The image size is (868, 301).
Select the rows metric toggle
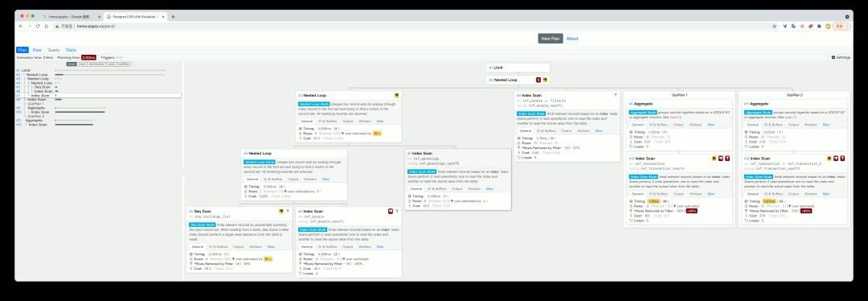point(81,64)
